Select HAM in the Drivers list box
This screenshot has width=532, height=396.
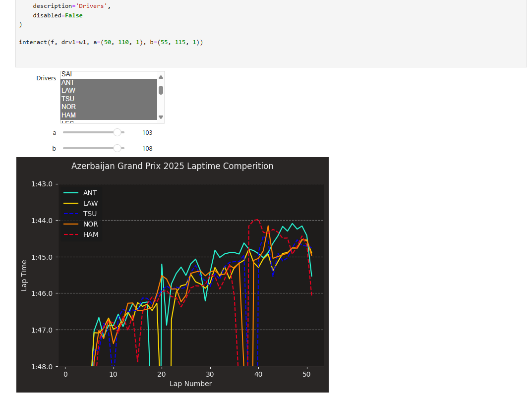click(109, 115)
